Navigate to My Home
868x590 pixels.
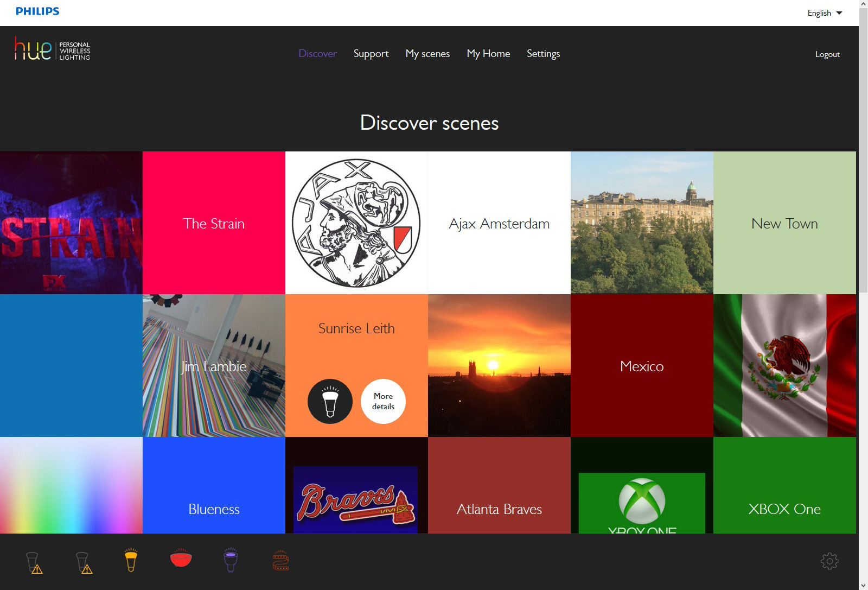[488, 54]
